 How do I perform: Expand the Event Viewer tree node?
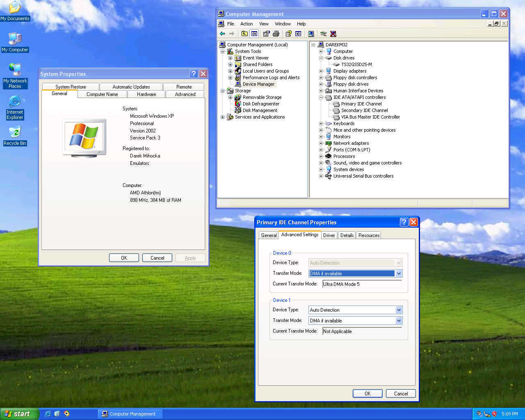coord(230,58)
